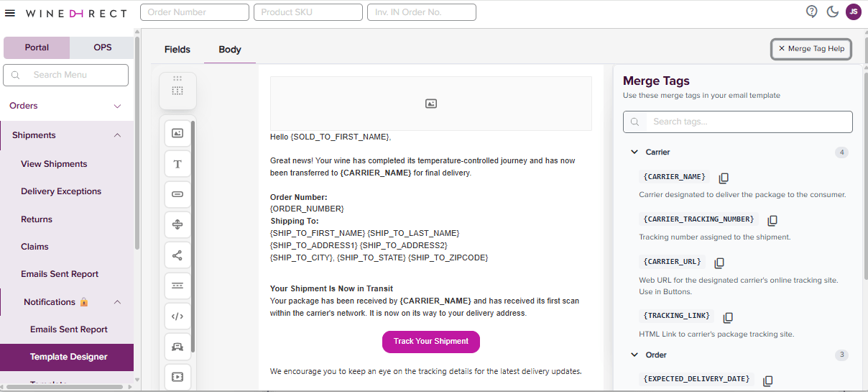Select the Image block tool

tap(177, 133)
